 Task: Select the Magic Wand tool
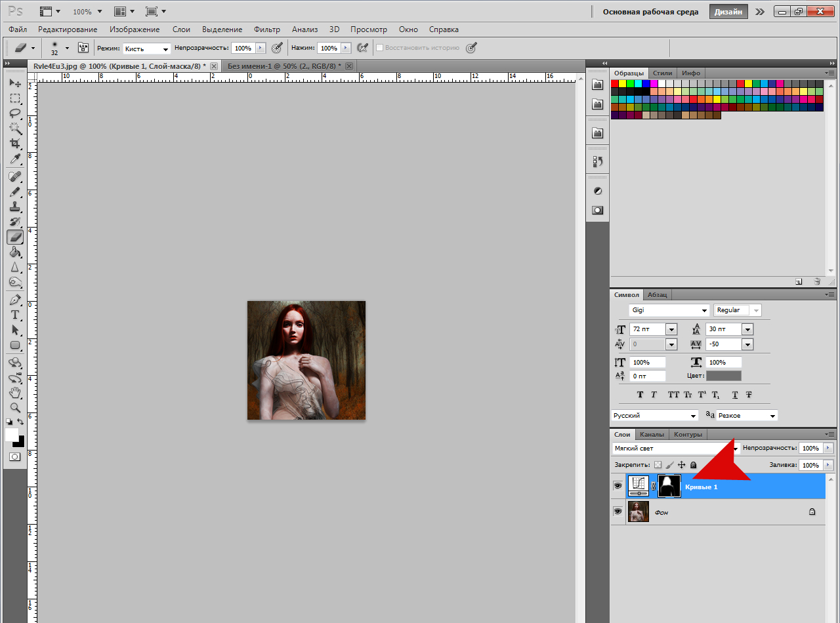pyautogui.click(x=15, y=129)
